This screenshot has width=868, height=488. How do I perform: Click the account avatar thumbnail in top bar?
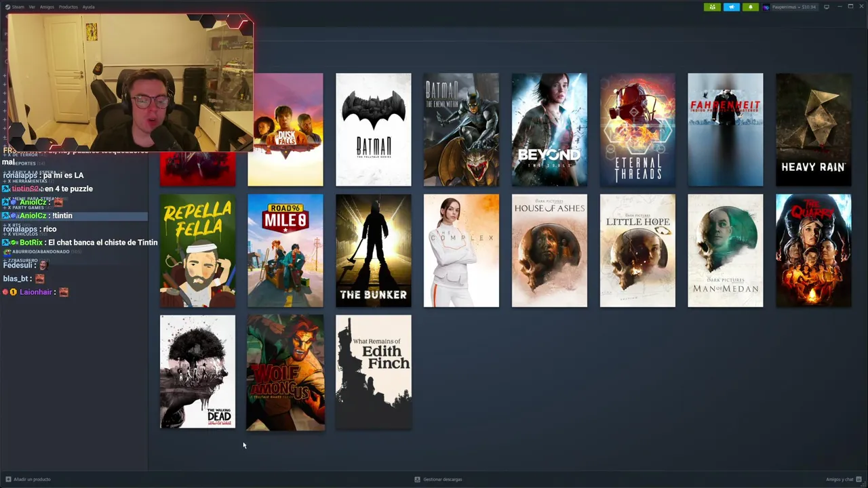tap(766, 7)
